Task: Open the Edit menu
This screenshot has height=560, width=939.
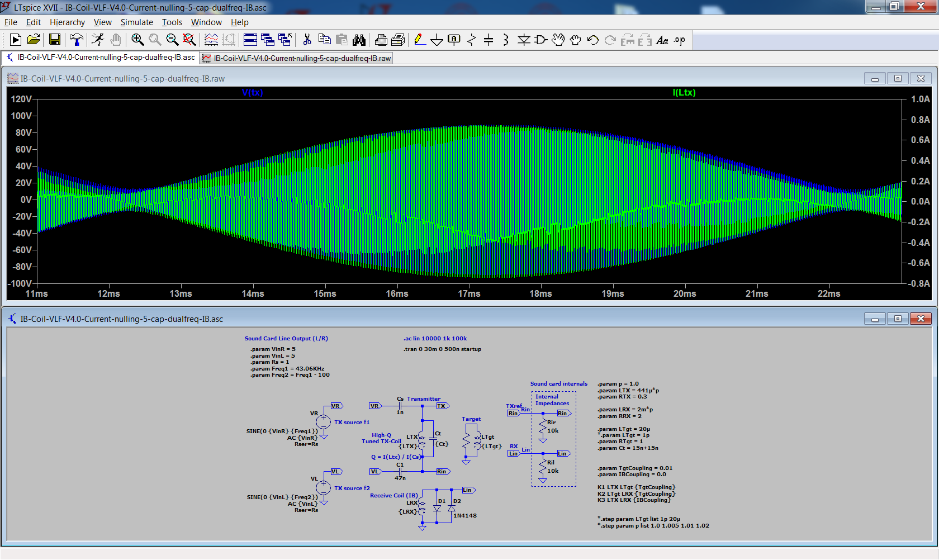Action: 34,22
